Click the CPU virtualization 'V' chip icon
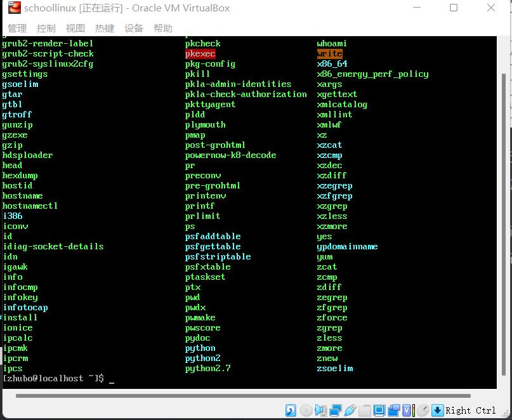The image size is (512, 420). (407, 410)
